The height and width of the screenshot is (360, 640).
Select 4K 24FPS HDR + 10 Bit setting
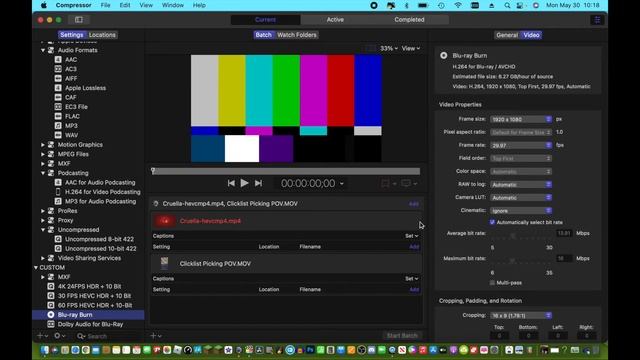pyautogui.click(x=89, y=287)
